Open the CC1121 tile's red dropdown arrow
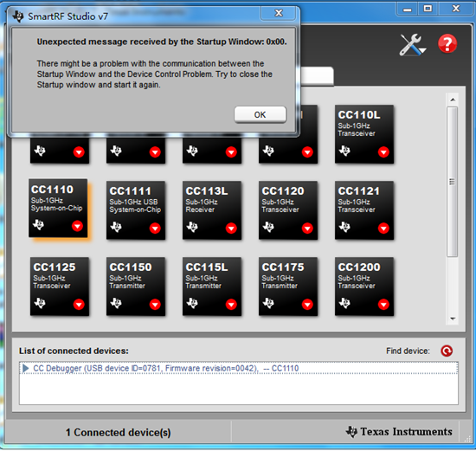The image size is (476, 451). (383, 228)
